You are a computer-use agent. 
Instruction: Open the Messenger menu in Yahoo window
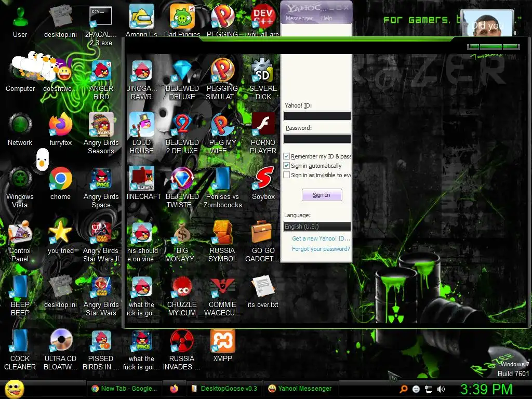[x=299, y=18]
